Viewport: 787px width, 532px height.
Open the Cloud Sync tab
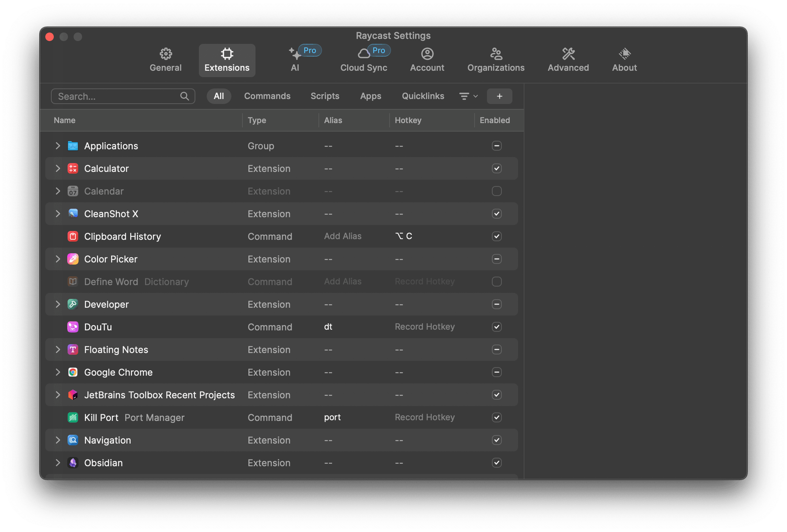(364, 60)
